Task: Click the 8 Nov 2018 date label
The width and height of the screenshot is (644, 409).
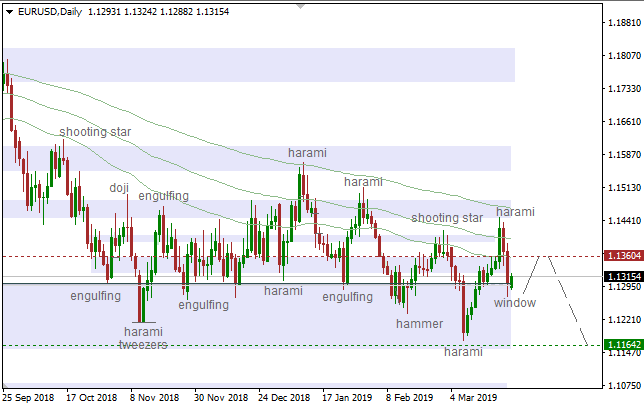Action: (155, 396)
